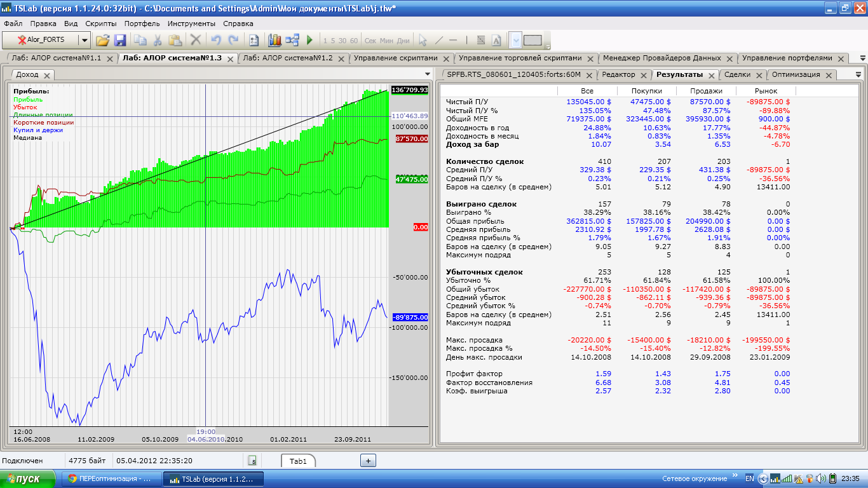Save the file with the floppy disk icon
Viewport: 868px width, 488px height.
tap(119, 40)
